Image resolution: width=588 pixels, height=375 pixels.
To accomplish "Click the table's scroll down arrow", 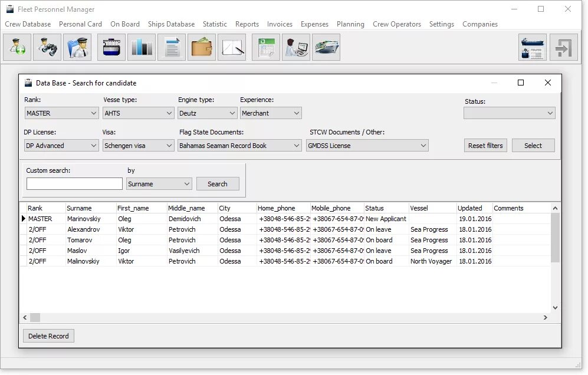I will tap(556, 308).
